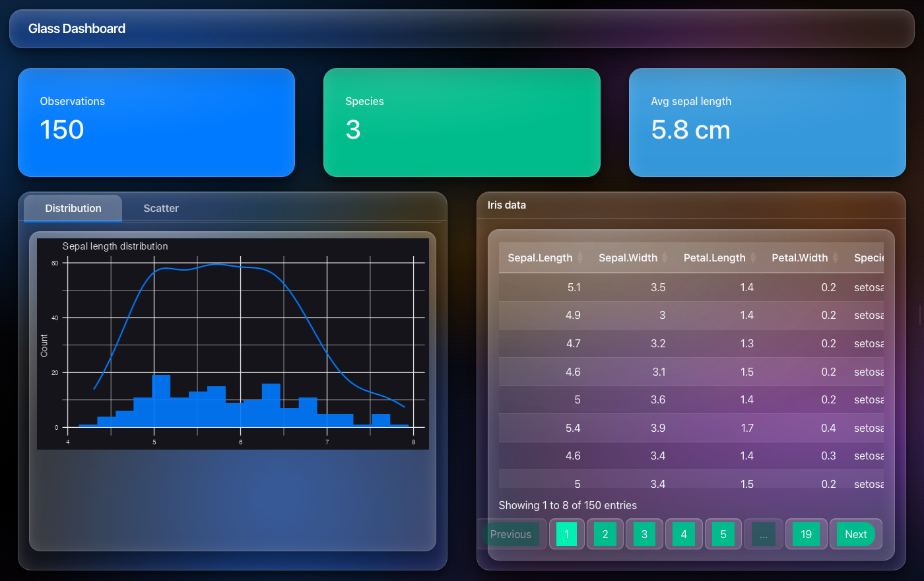Switch to the Scatter tab
The image size is (924, 581).
pos(161,208)
